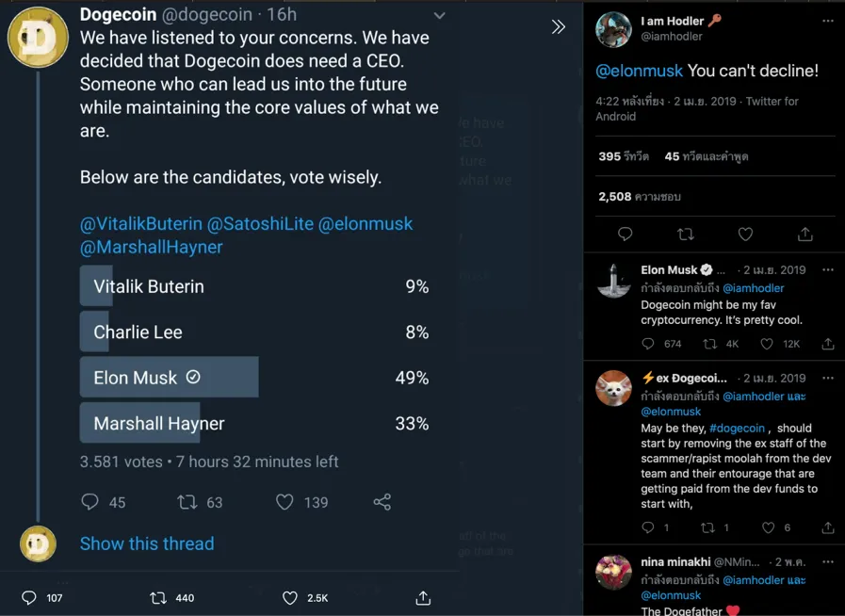Retweet the I am Hodler tweet

(686, 234)
